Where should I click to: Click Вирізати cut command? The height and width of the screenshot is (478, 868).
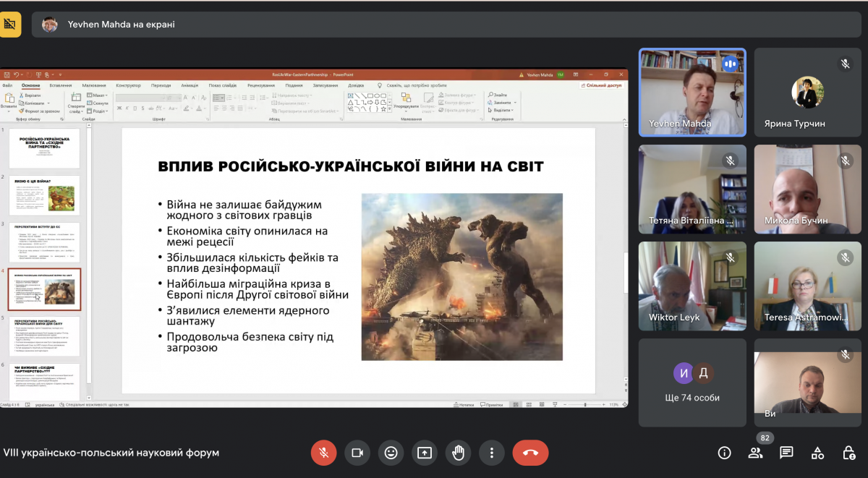[30, 95]
